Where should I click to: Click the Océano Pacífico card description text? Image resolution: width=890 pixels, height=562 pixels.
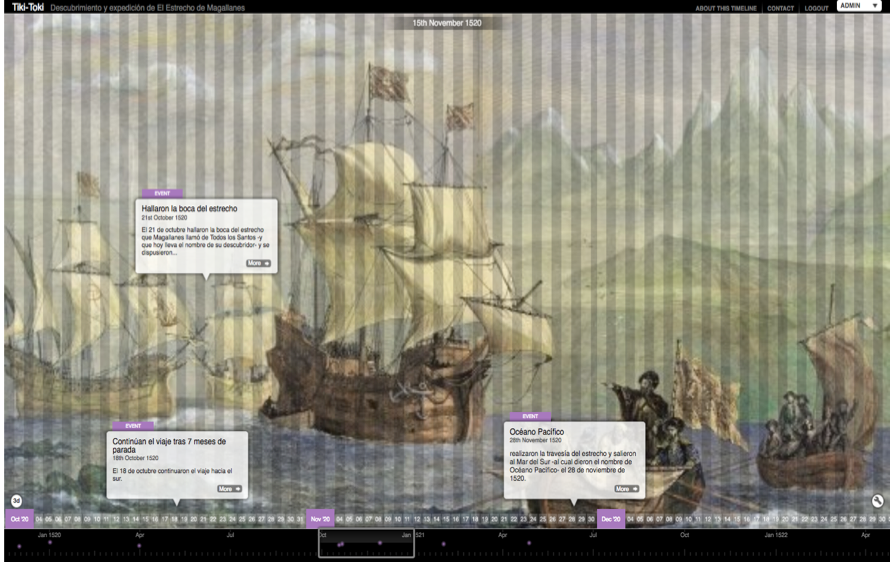tap(573, 466)
